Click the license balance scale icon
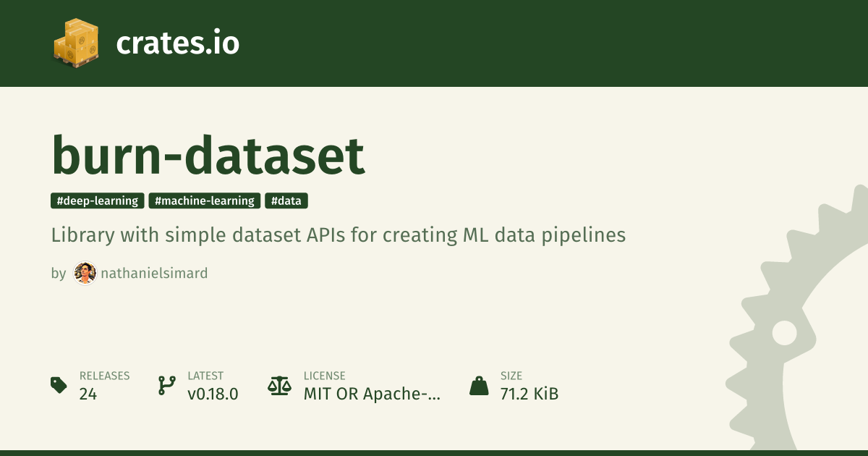868x456 pixels. 278,385
